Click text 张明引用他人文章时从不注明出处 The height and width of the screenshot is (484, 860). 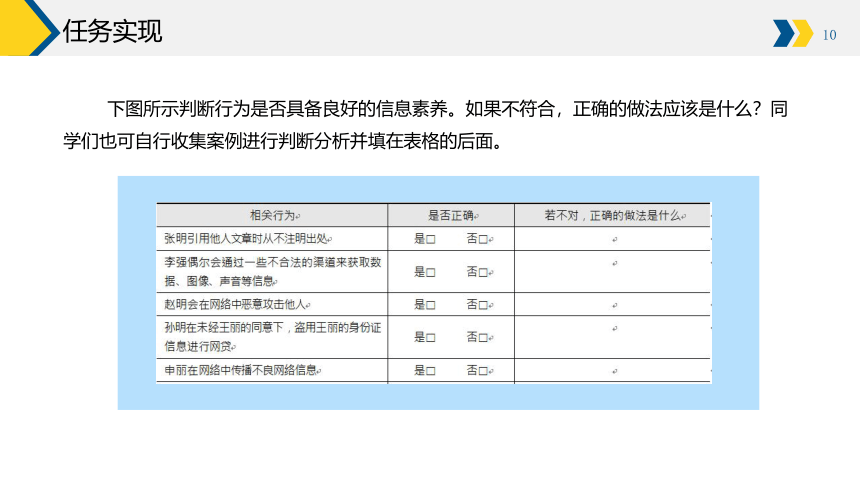coord(245,239)
